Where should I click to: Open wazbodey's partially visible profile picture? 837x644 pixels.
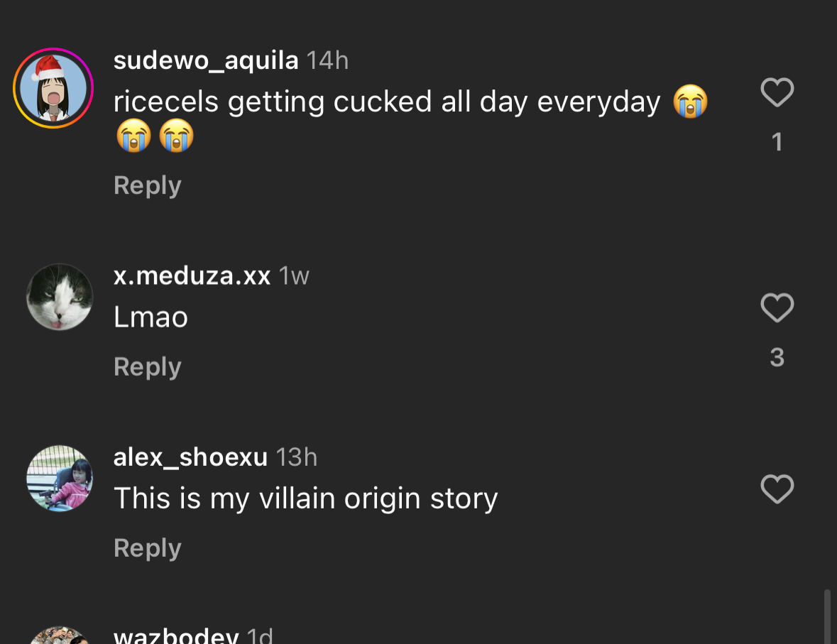(60, 636)
